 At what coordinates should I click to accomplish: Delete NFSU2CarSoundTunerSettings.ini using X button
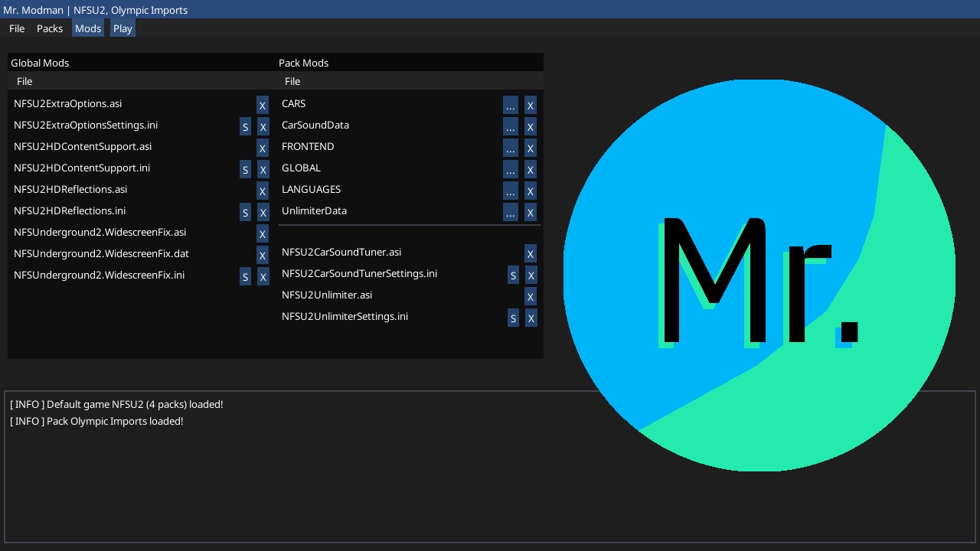[x=531, y=275]
